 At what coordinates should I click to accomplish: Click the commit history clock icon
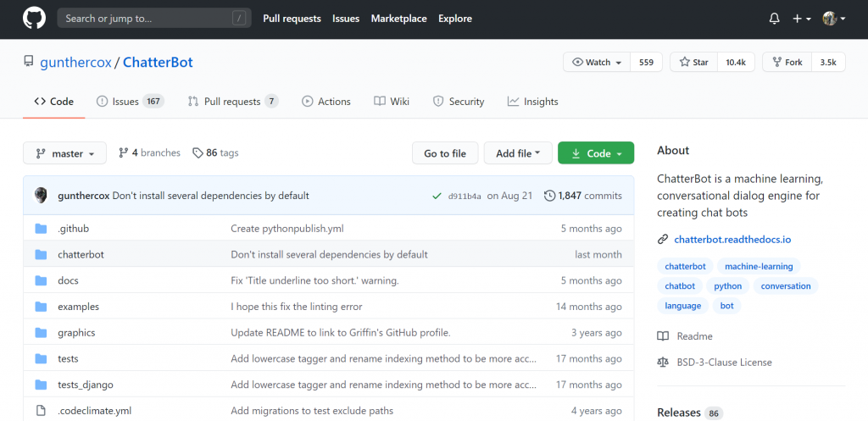[x=550, y=196]
